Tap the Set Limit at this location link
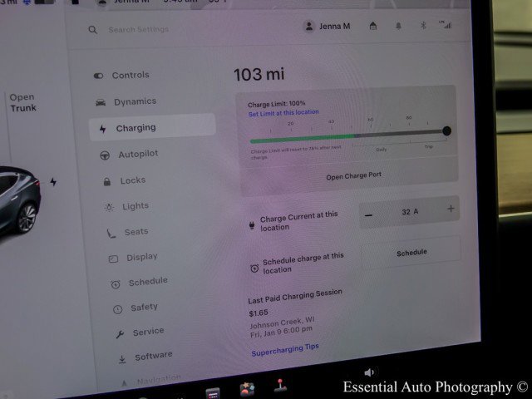 coord(283,112)
